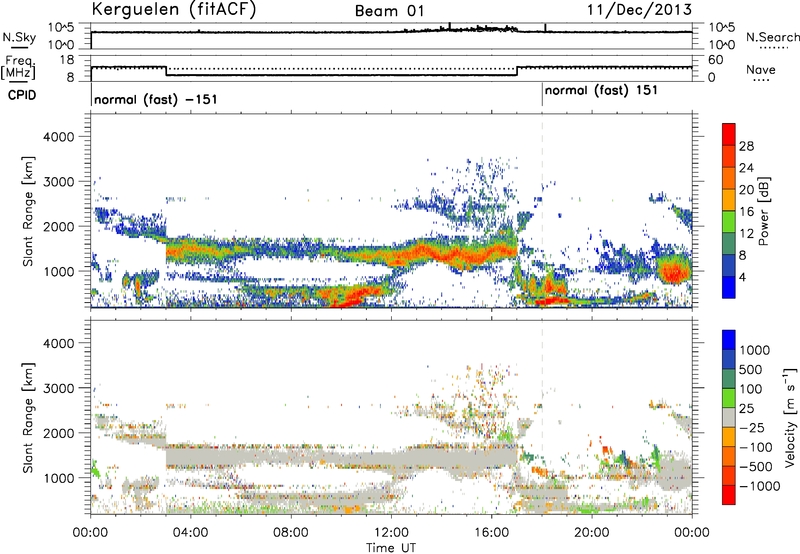Click the "Power [dB]" color bar title
The image size is (800, 554).
[x=763, y=211]
